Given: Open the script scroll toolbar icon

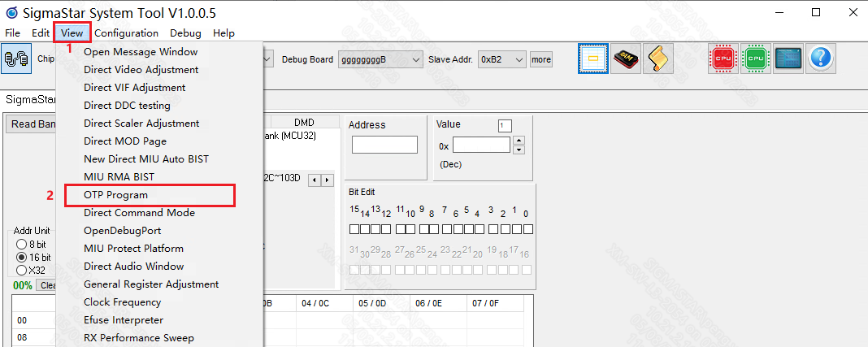Looking at the screenshot, I should 659,59.
